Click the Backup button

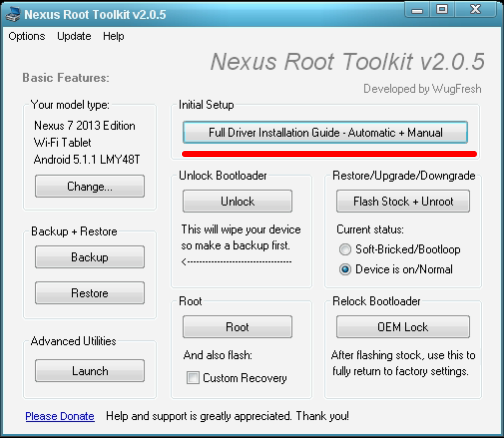pyautogui.click(x=90, y=257)
